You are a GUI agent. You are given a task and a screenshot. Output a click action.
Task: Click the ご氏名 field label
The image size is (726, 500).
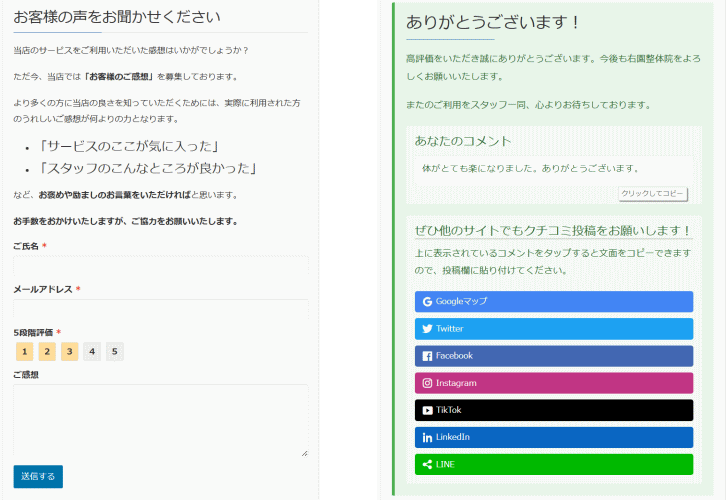pyautogui.click(x=26, y=246)
